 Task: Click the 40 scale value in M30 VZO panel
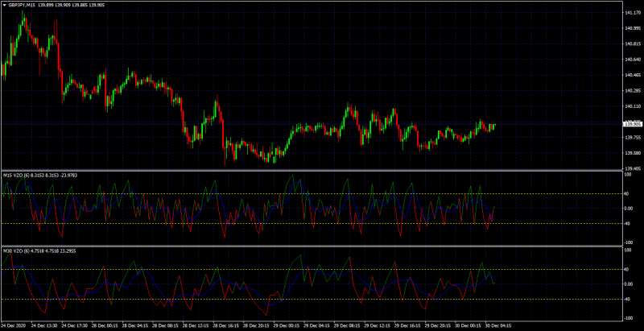pyautogui.click(x=628, y=270)
